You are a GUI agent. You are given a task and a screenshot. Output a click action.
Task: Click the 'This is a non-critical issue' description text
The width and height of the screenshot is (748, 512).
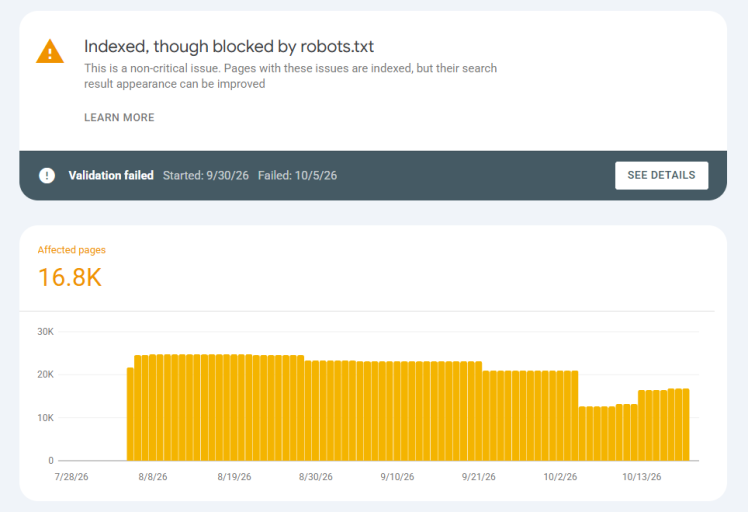tap(291, 76)
